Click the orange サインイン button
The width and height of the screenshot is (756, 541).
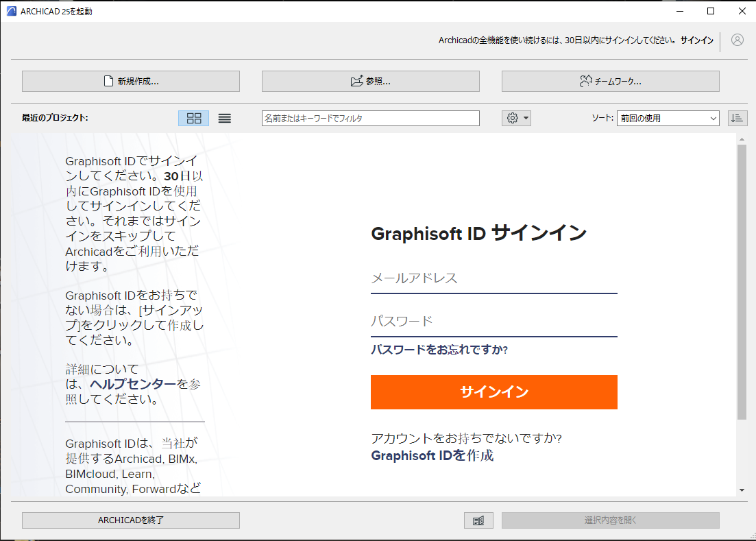click(493, 392)
